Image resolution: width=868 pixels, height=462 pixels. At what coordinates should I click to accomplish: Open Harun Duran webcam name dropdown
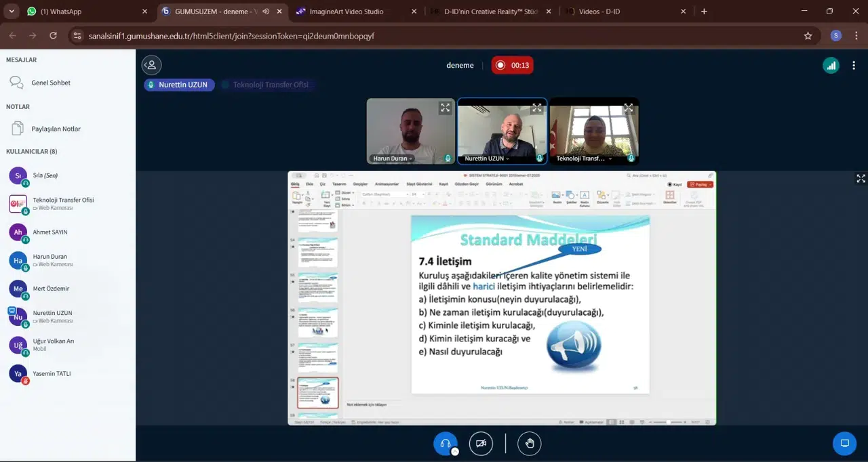click(393, 159)
